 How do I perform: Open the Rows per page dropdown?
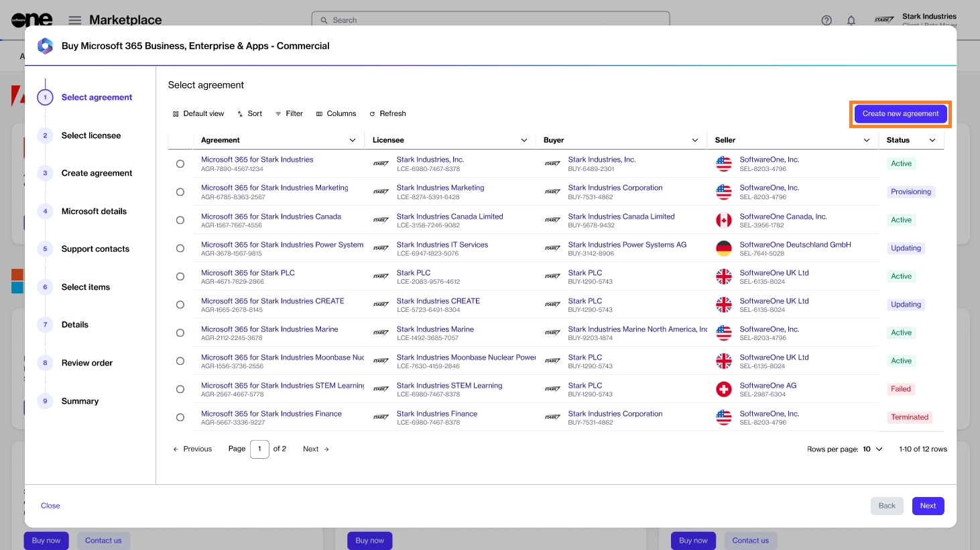(x=872, y=449)
